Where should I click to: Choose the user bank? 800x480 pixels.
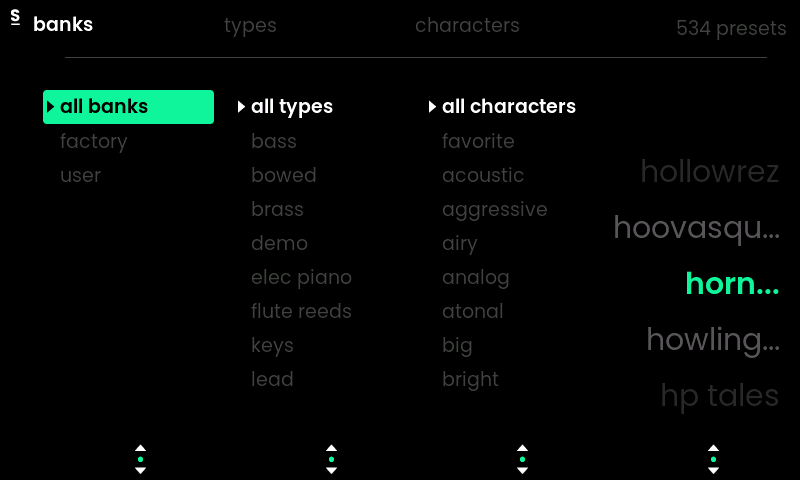click(x=80, y=175)
